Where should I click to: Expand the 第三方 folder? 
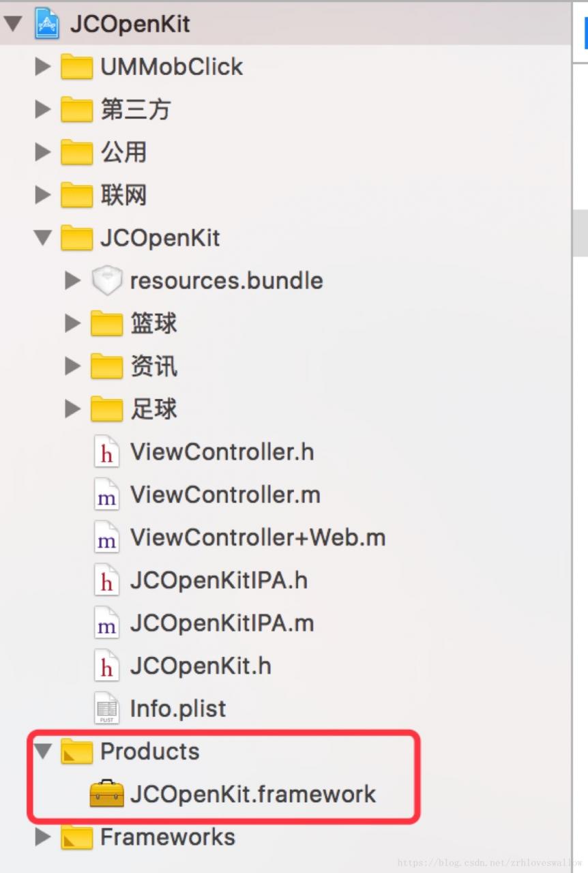[43, 109]
